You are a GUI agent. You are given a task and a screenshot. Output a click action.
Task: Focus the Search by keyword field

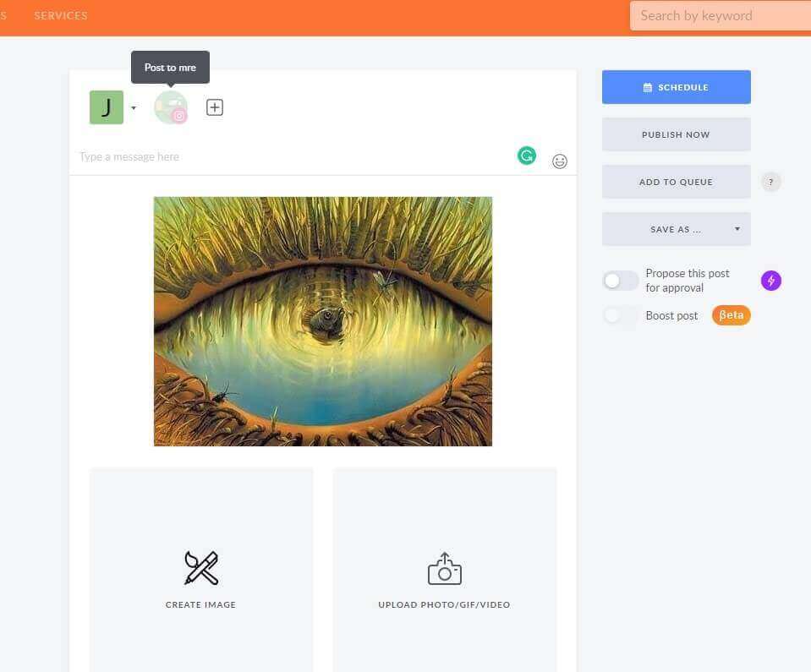(x=719, y=15)
